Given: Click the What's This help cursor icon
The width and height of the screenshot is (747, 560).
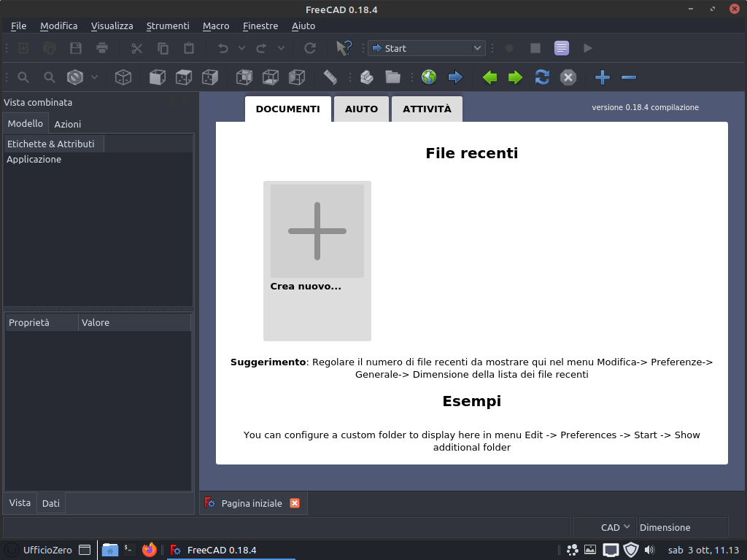Looking at the screenshot, I should (344, 48).
